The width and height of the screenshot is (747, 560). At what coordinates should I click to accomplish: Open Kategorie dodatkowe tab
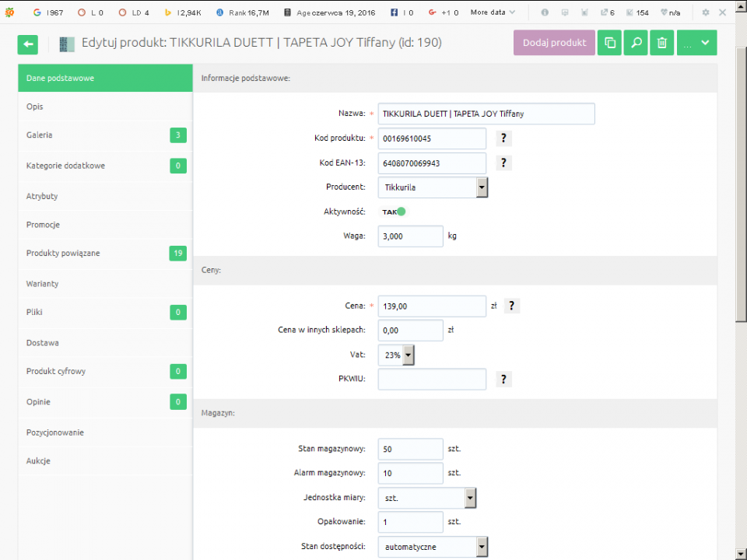pyautogui.click(x=105, y=166)
